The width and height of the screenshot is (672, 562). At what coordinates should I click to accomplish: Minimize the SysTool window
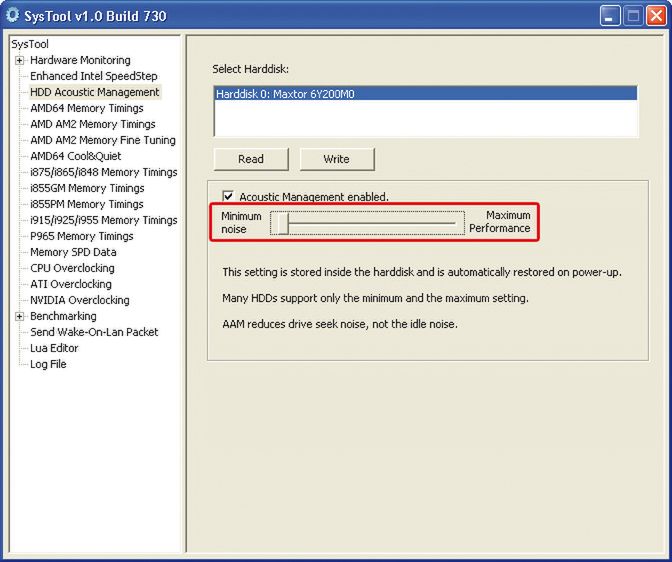pos(610,16)
